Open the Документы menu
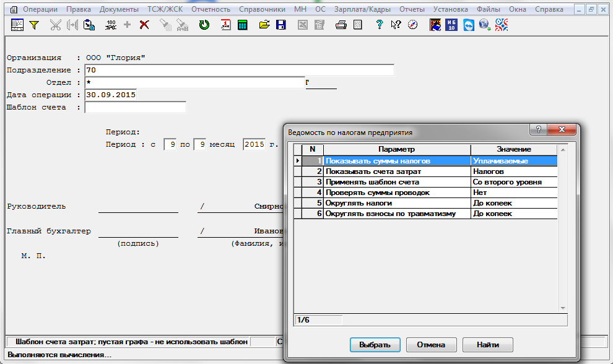The height and width of the screenshot is (364, 613). (x=120, y=9)
